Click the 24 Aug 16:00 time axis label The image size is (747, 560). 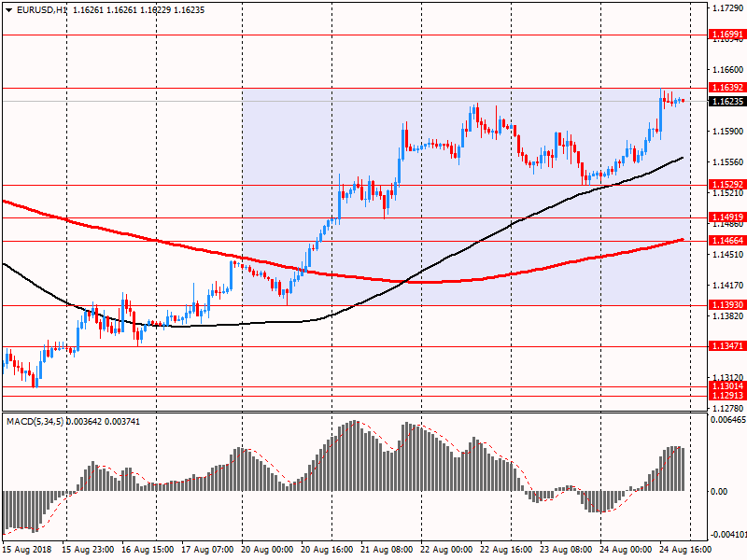tap(685, 550)
